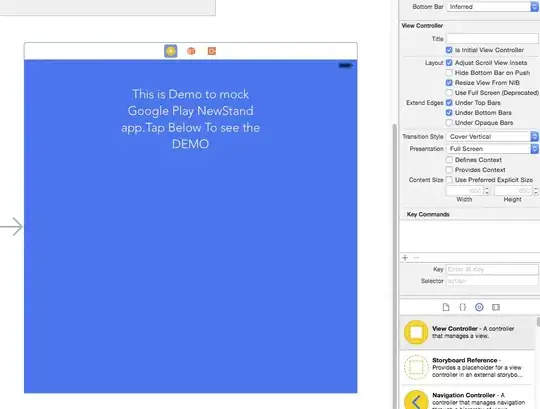Open the Presentation Full Screen dropdown
540x409 pixels.
(x=492, y=149)
